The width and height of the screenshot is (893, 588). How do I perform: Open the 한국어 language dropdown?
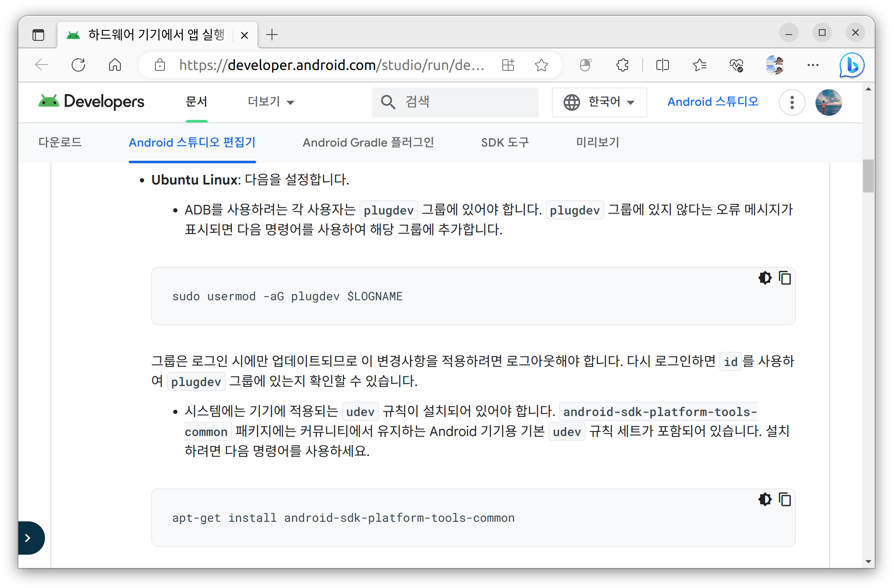599,102
